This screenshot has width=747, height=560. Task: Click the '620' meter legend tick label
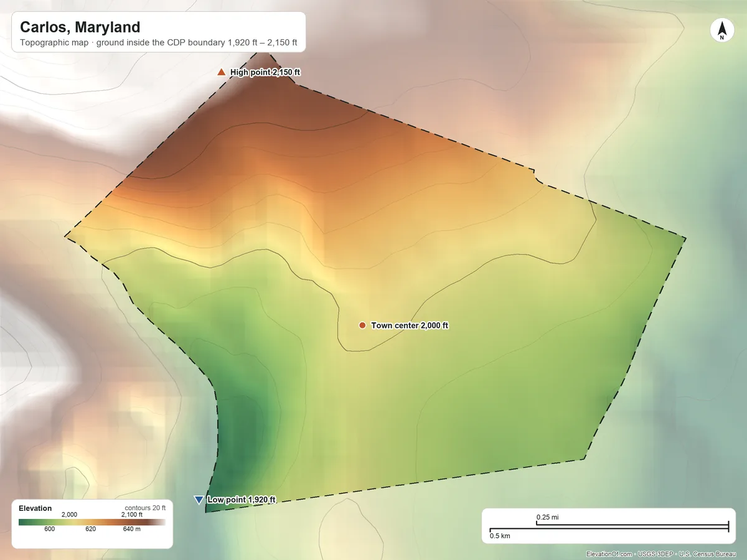pyautogui.click(x=91, y=530)
